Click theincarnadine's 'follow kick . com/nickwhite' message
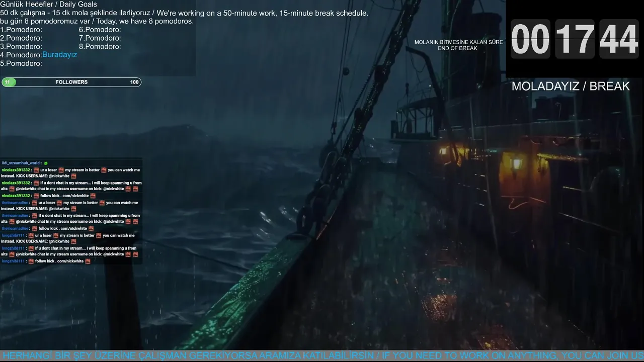This screenshot has height=362, width=644. (x=48, y=228)
